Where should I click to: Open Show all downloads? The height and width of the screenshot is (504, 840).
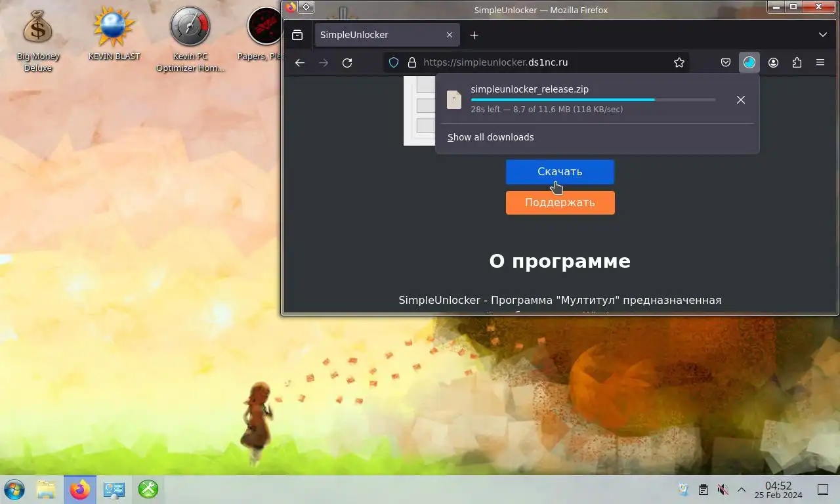491,137
